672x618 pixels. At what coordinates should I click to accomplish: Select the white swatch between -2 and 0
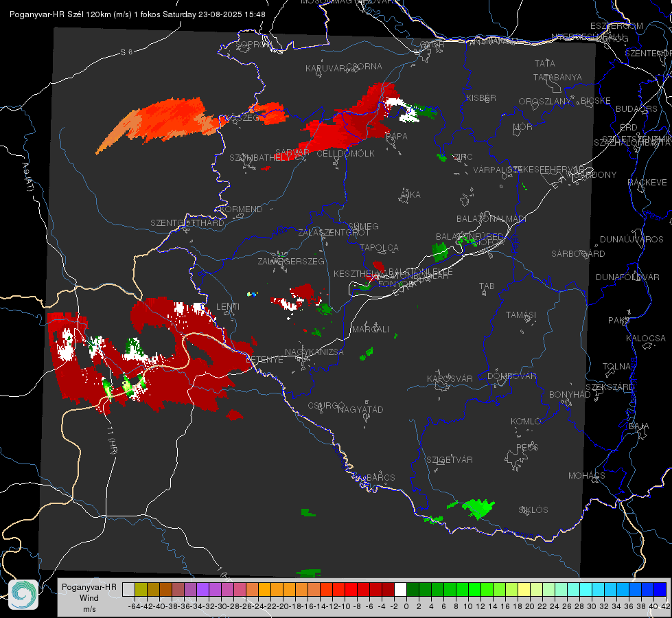(400, 589)
